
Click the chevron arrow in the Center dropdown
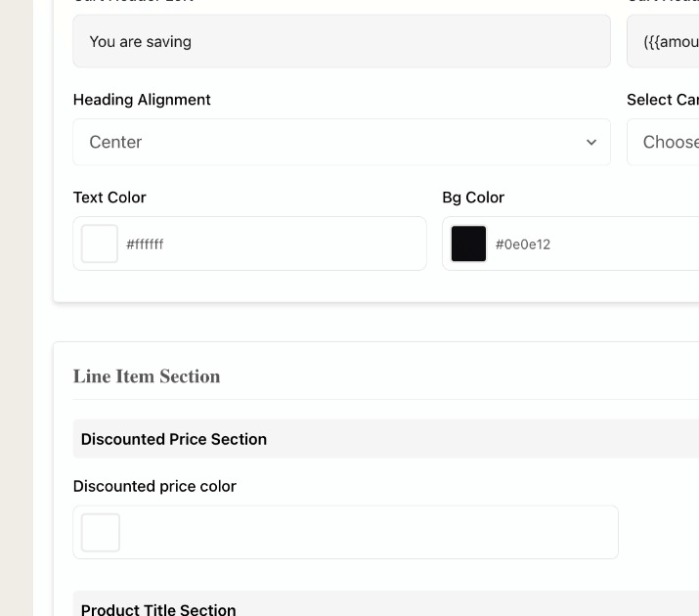point(591,143)
